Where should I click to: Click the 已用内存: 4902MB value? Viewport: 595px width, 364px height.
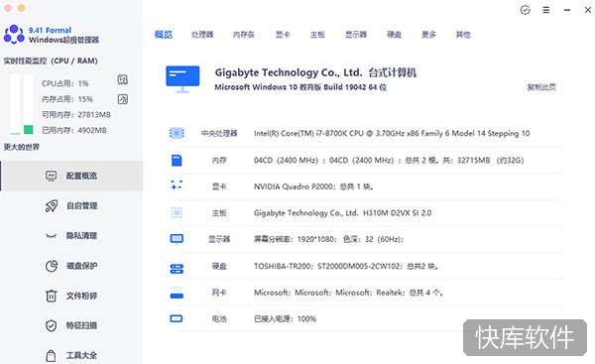point(74,130)
